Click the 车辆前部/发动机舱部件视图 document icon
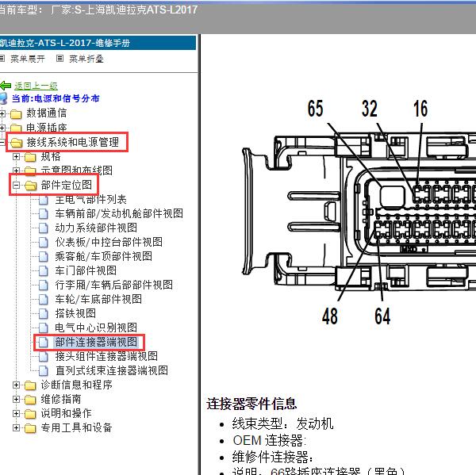Image resolution: width=476 pixels, height=475 pixels. point(44,213)
